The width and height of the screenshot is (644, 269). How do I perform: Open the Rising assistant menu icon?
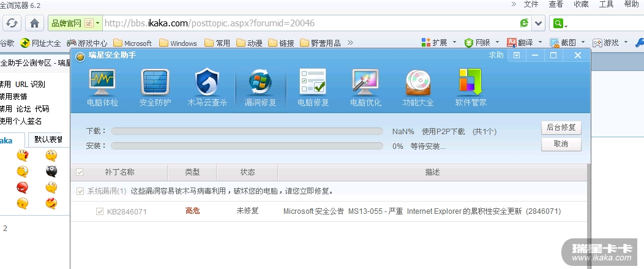517,55
